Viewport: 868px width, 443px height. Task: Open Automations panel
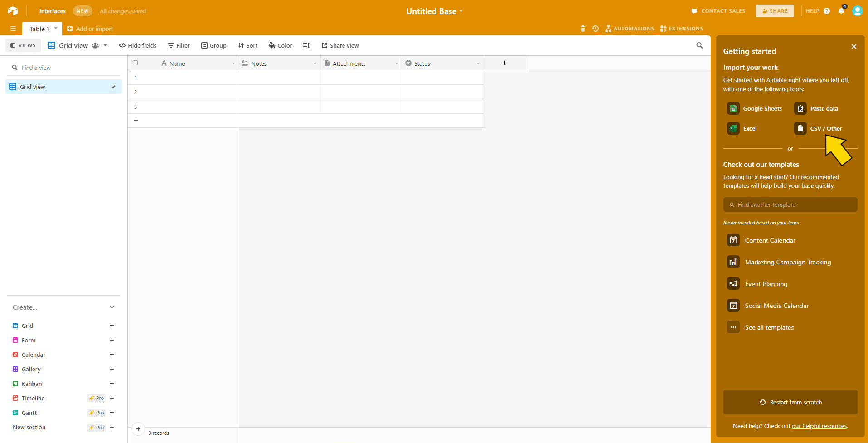[630, 29]
